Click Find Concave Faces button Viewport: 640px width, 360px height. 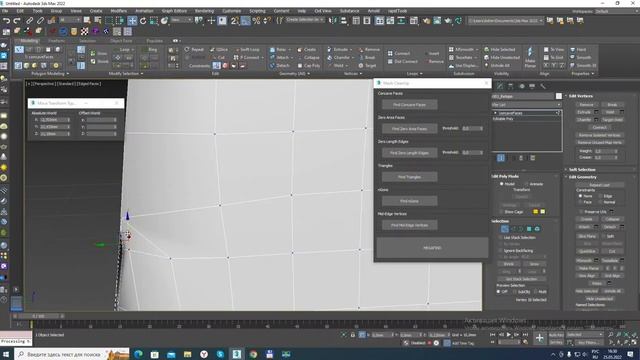[409, 104]
